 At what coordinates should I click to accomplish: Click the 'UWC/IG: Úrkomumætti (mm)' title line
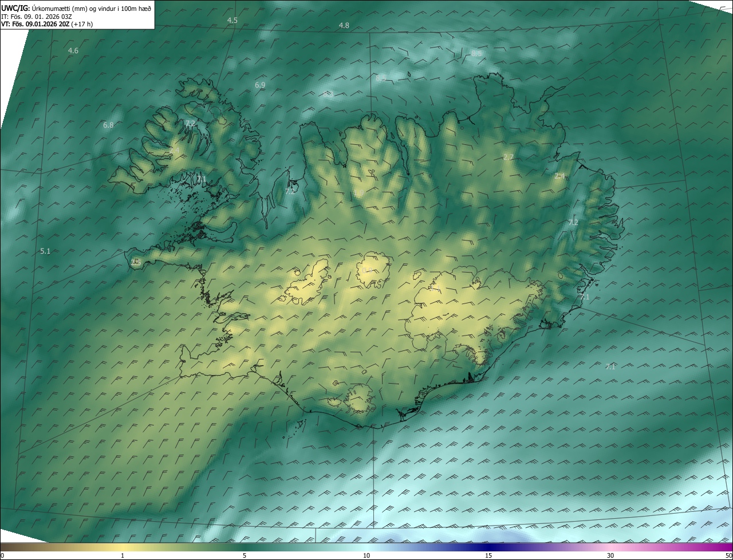pos(76,8)
